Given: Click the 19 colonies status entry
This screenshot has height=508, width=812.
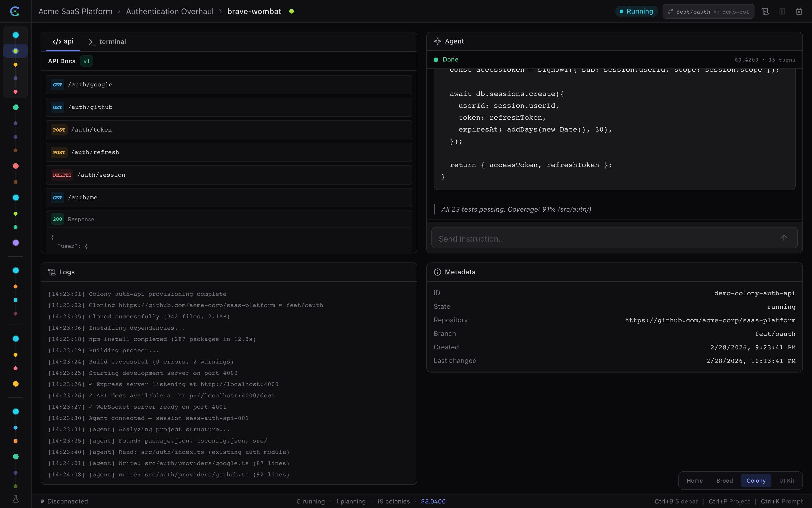Looking at the screenshot, I should [x=393, y=501].
